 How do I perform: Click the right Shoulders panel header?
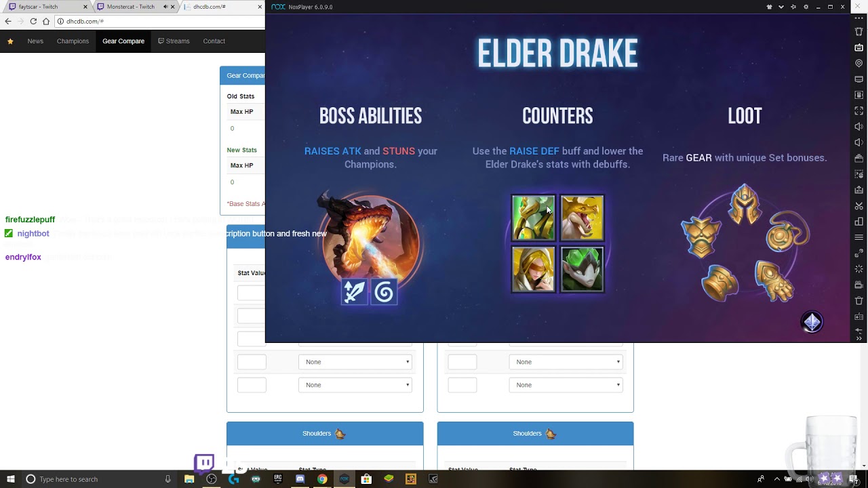tap(536, 434)
